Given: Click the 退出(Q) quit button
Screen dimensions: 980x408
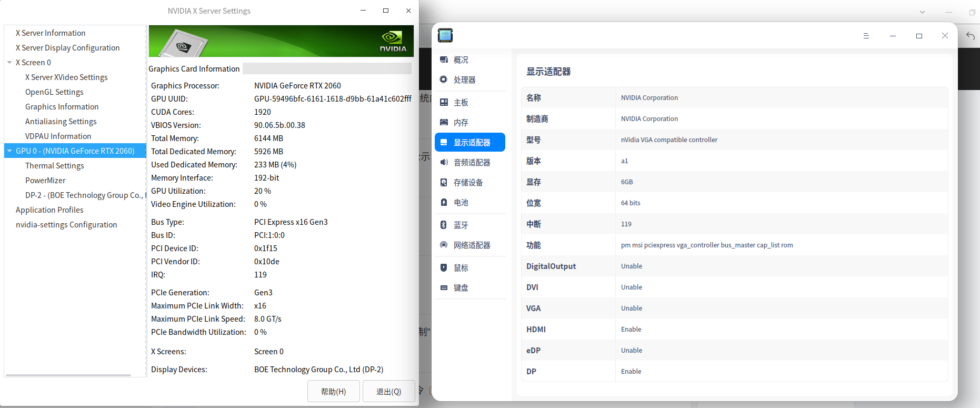Looking at the screenshot, I should 389,392.
